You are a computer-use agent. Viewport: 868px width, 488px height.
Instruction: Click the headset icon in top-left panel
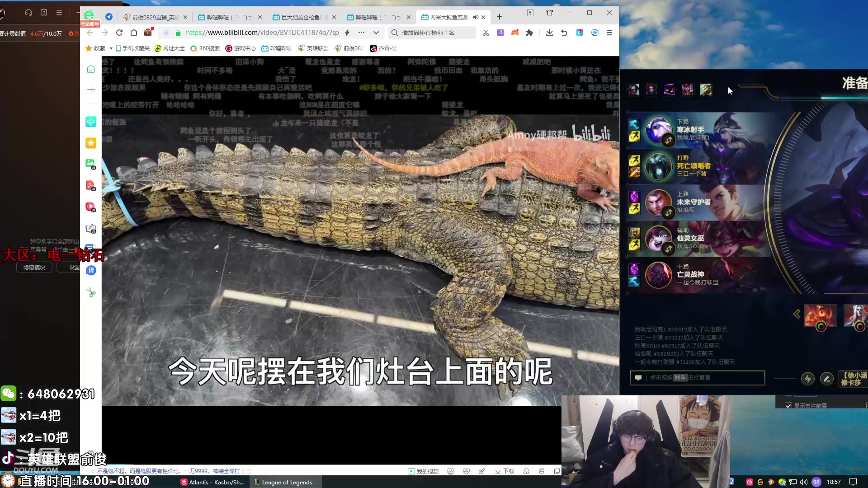coord(28,13)
